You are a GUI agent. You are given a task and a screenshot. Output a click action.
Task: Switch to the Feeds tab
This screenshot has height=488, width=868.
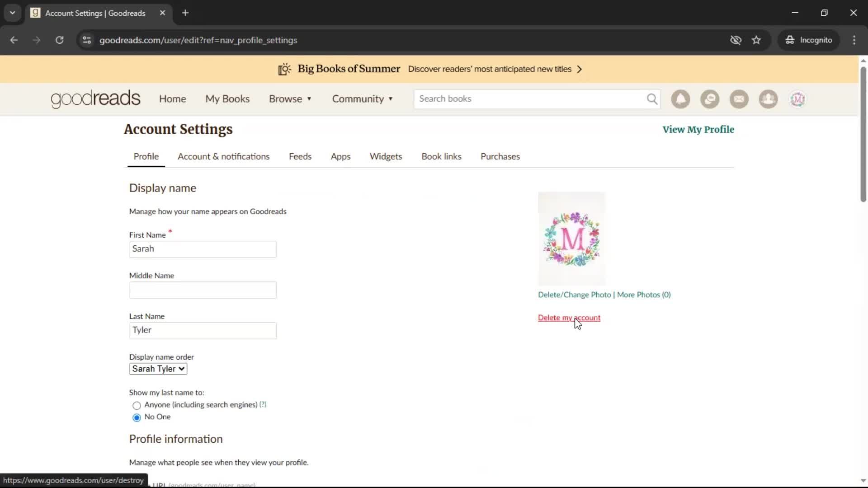coord(300,156)
